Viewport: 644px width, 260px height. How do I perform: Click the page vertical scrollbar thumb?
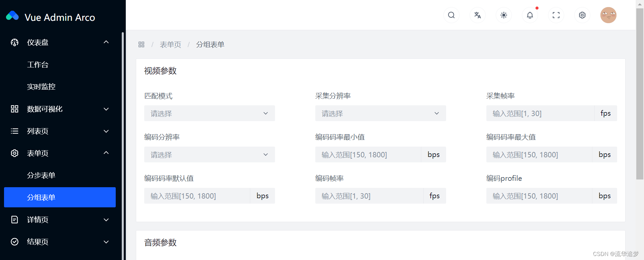tap(640, 94)
